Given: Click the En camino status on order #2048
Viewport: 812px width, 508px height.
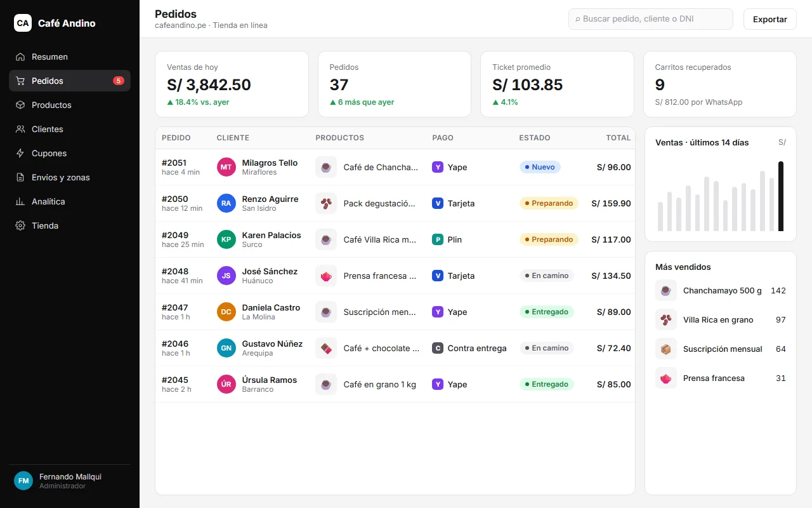Looking at the screenshot, I should point(547,276).
